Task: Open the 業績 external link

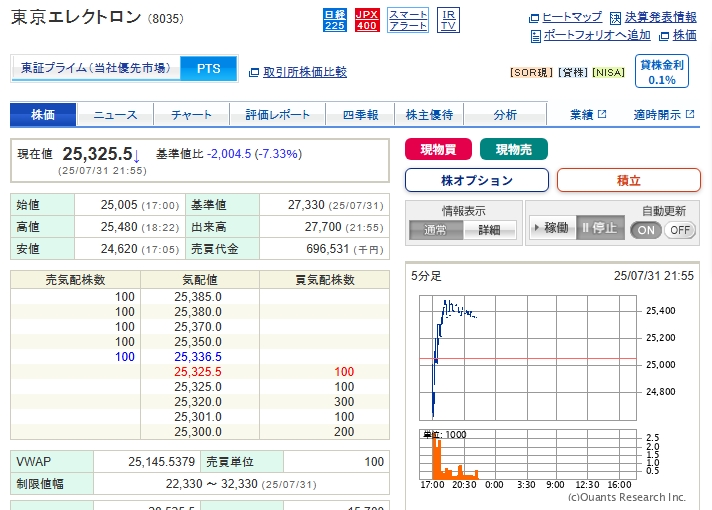Action: pos(588,114)
